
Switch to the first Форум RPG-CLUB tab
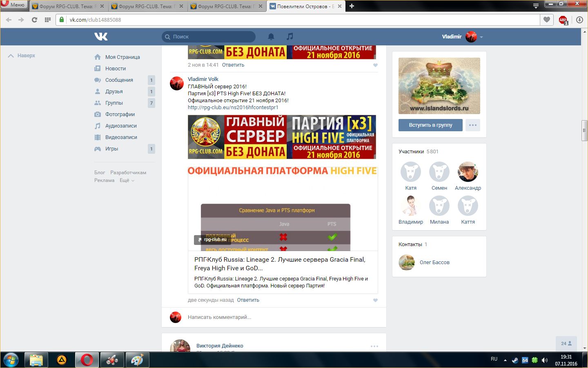68,6
